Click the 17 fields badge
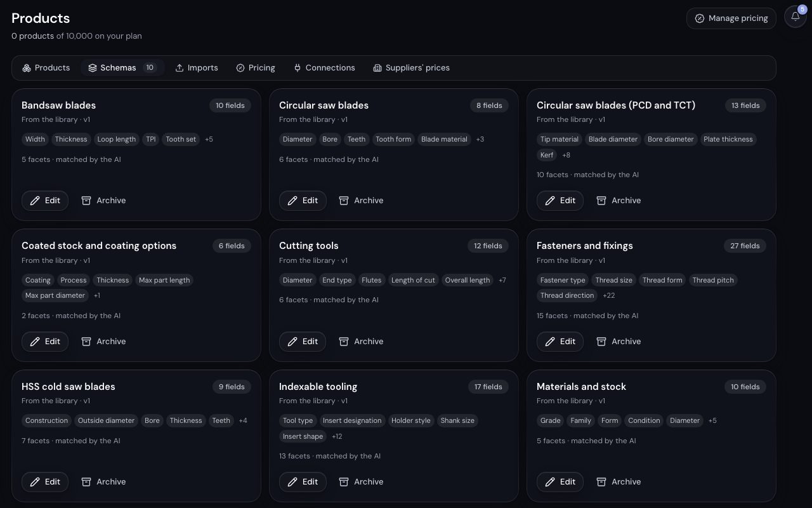The image size is (812, 508). [x=488, y=387]
